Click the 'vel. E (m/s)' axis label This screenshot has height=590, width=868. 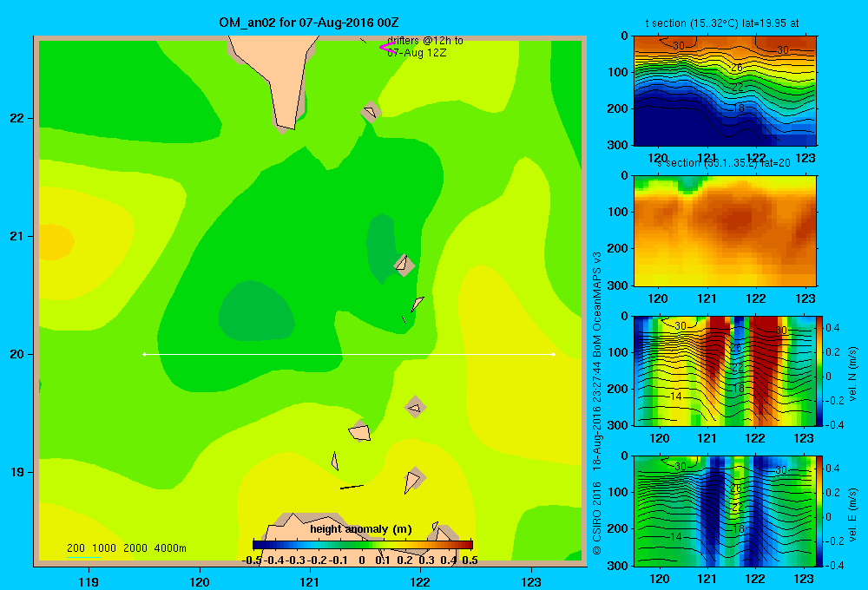click(x=852, y=515)
